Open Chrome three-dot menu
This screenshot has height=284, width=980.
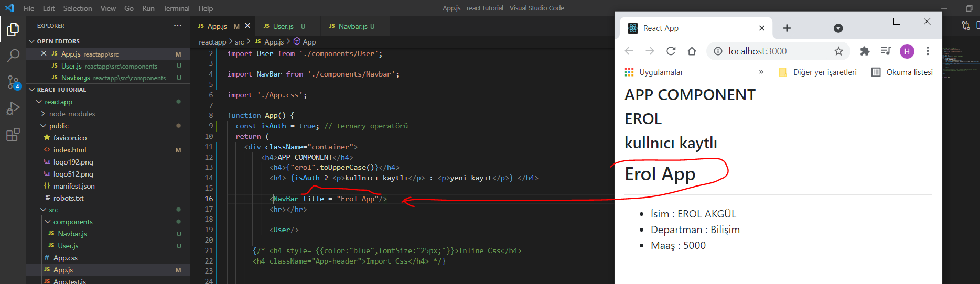928,51
